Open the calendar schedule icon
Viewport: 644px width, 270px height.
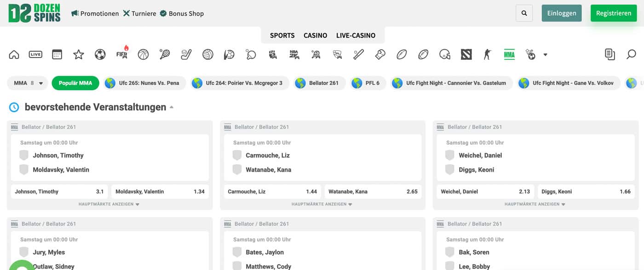coord(57,55)
